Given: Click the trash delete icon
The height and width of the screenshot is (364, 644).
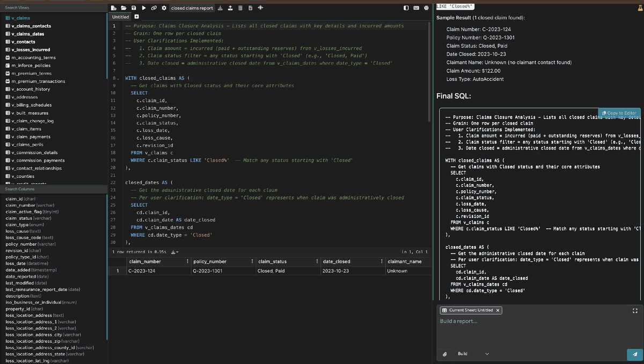Looking at the screenshot, I should pyautogui.click(x=240, y=8).
